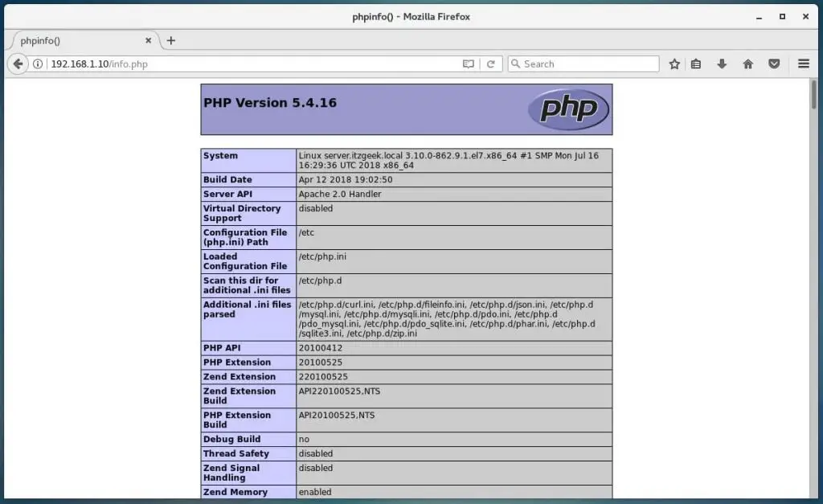
Task: Click the window title phpinfo() - Mozilla Firefox
Action: tap(411, 17)
